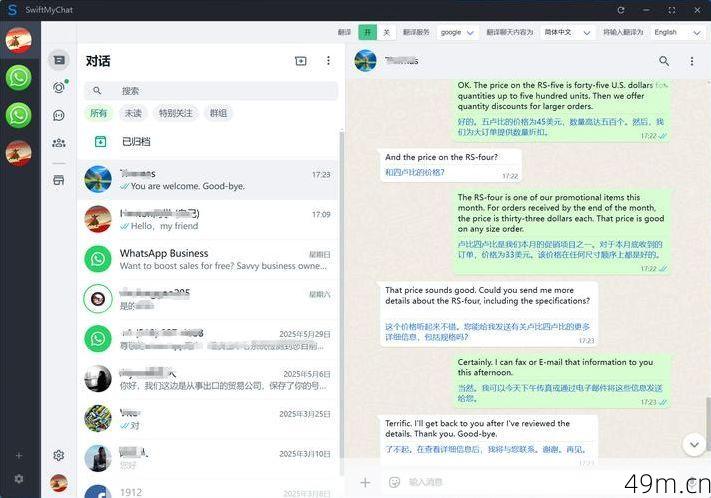Open the chat dated 2025年5月6日
The image size is (711, 498).
[208, 379]
